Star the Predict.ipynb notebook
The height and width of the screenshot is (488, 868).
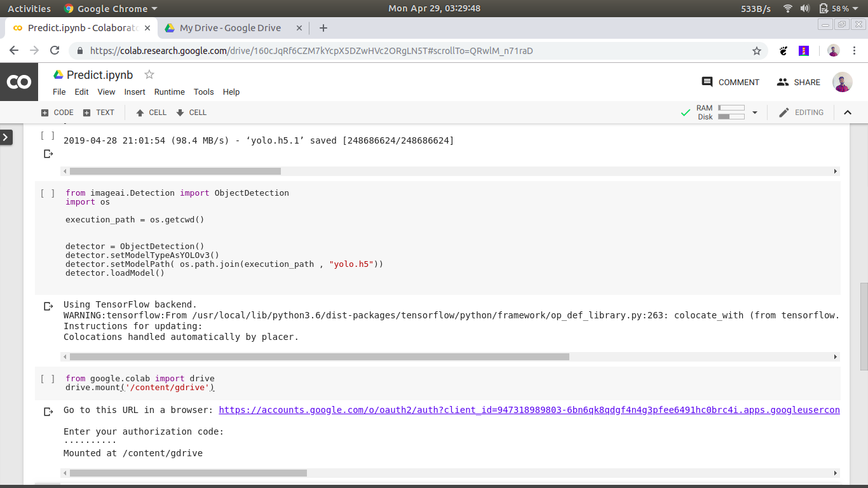tap(149, 75)
